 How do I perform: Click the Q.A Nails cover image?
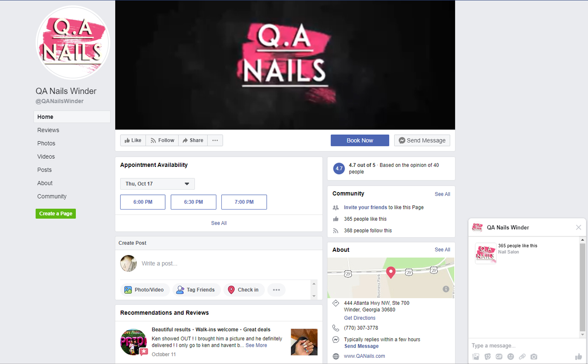pos(285,65)
